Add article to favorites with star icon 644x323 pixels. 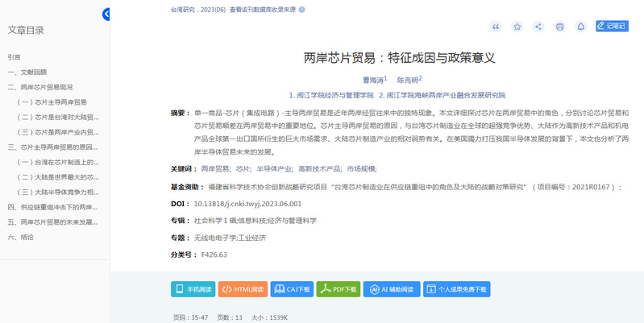click(x=517, y=27)
